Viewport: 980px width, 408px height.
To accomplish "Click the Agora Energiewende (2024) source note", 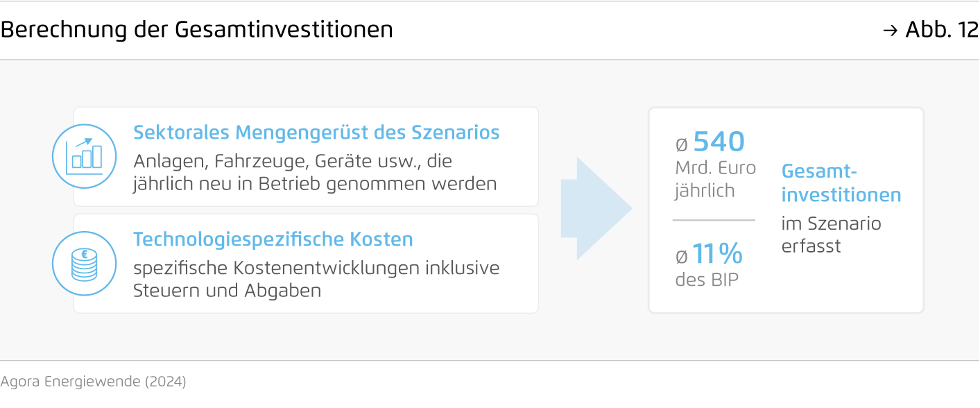I will point(93,382).
